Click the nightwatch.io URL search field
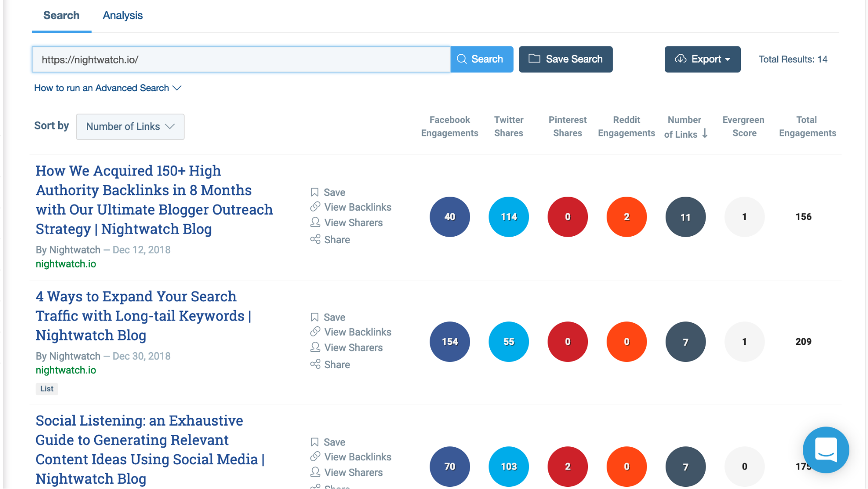868x489 pixels. pos(241,59)
